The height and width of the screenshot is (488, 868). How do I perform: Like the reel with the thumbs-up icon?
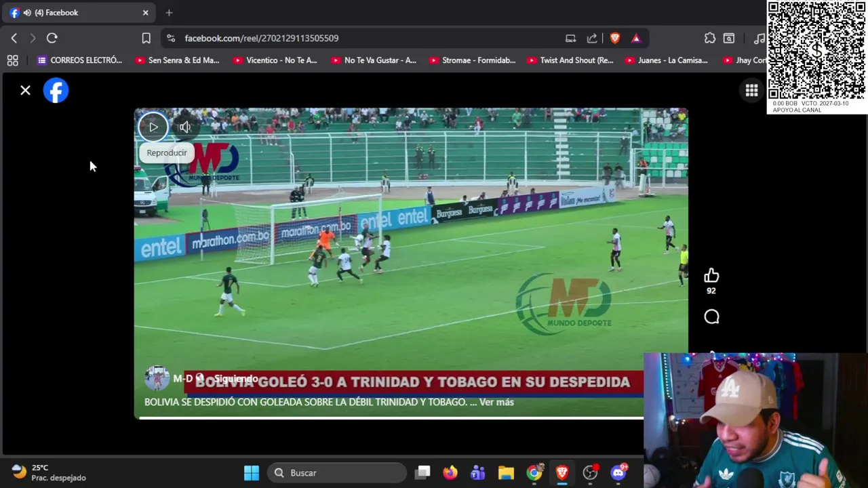[711, 275]
